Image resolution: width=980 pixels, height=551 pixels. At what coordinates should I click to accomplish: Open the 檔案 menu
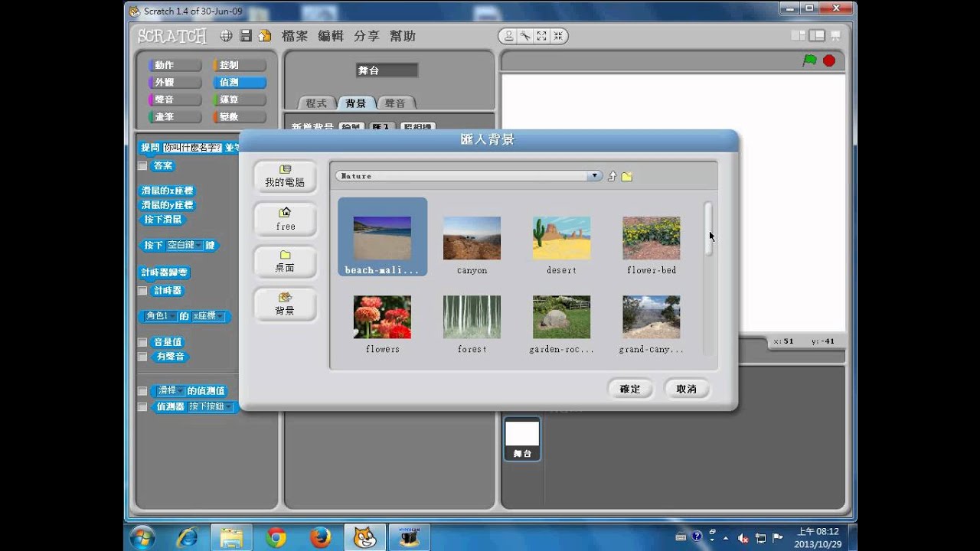point(295,36)
